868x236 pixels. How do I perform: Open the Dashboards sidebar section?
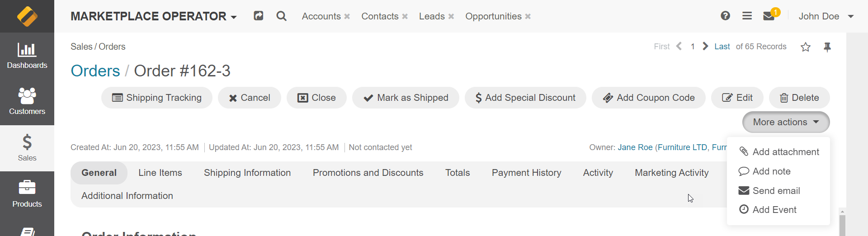[x=27, y=56]
